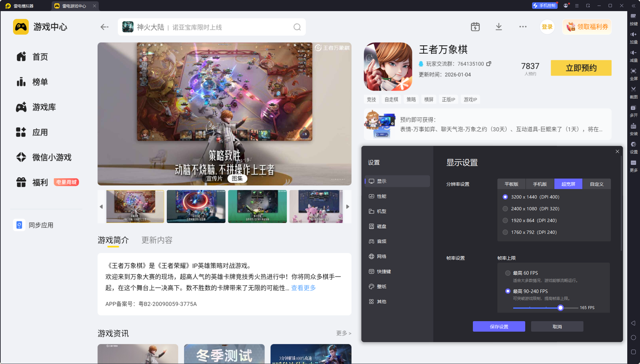Open the phone control (手机控制) button
This screenshot has width=640, height=364.
(544, 6)
